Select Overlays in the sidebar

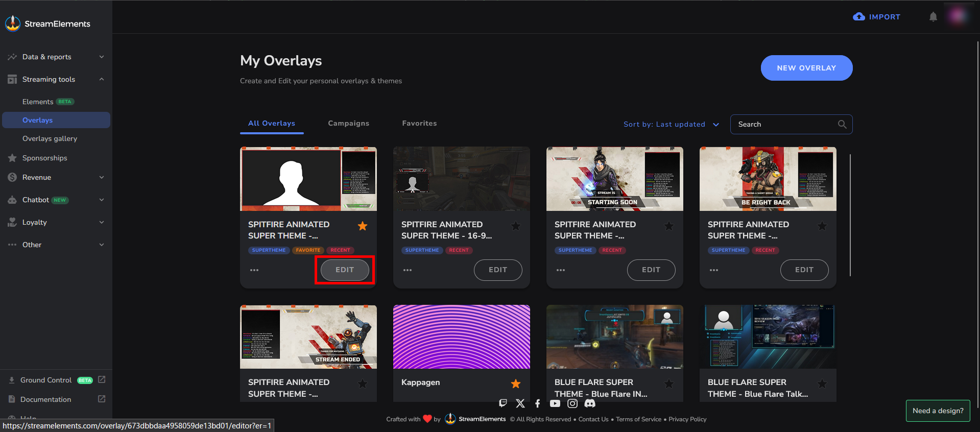[x=56, y=120]
